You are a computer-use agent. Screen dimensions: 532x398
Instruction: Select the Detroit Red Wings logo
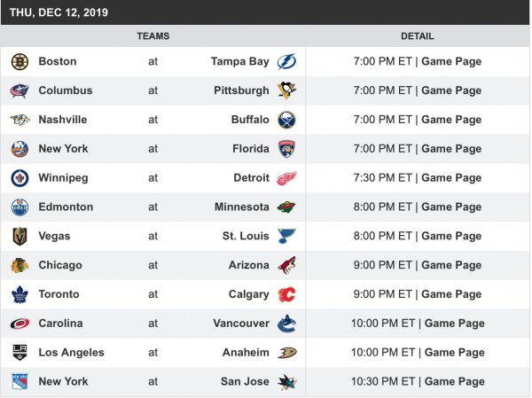[x=286, y=178]
